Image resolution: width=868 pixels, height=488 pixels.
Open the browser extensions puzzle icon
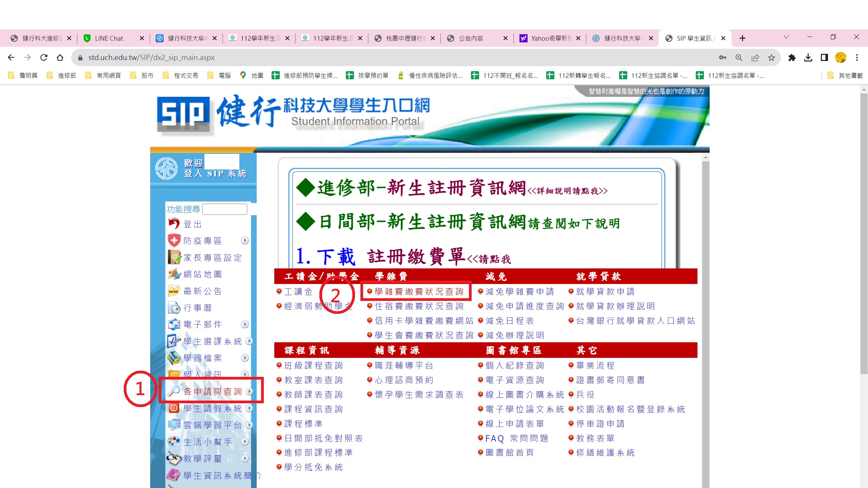(792, 58)
